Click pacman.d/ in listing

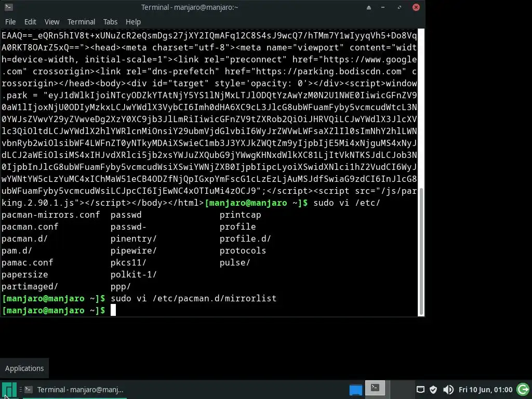[25, 238]
